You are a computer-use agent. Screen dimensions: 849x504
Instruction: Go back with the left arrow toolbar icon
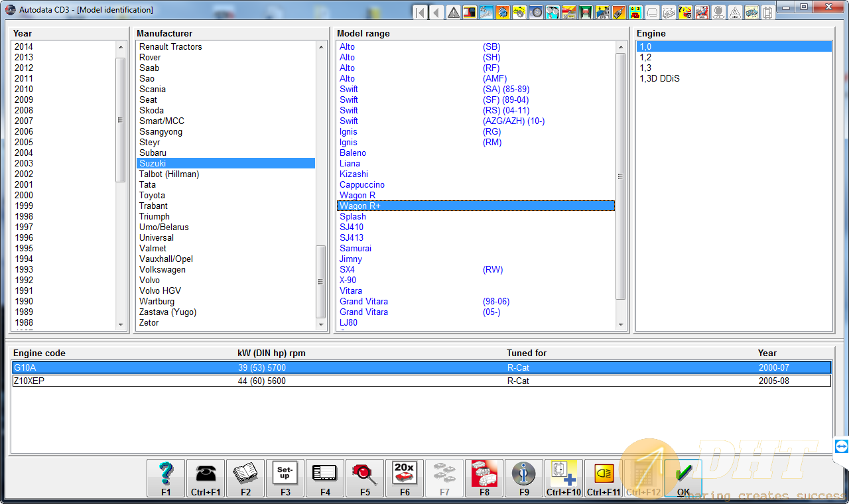click(436, 12)
